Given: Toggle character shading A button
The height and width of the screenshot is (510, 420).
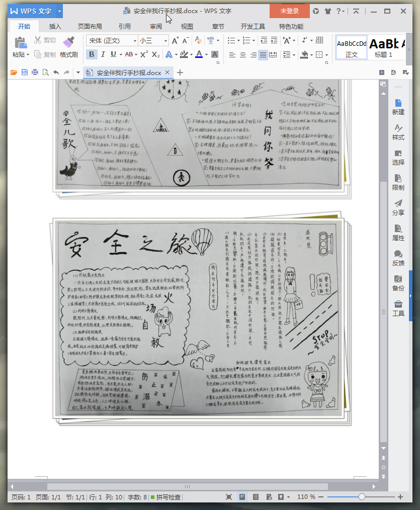Looking at the screenshot, I should click(215, 54).
